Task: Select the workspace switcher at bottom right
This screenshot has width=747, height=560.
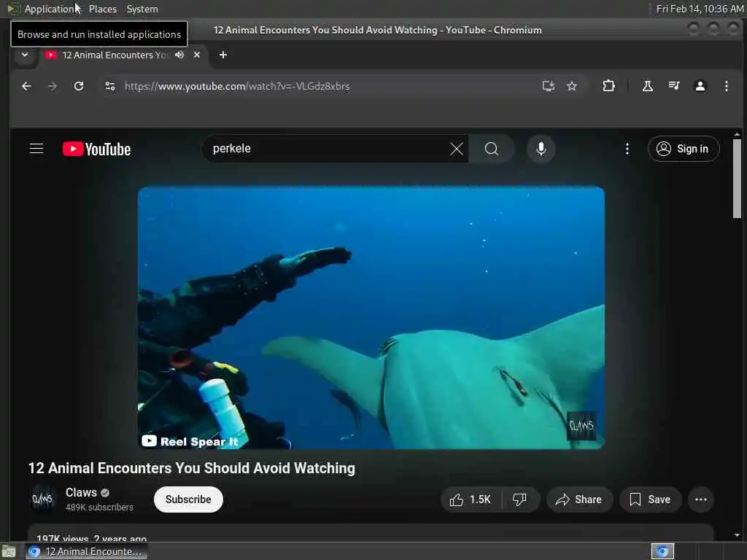Action: point(662,551)
